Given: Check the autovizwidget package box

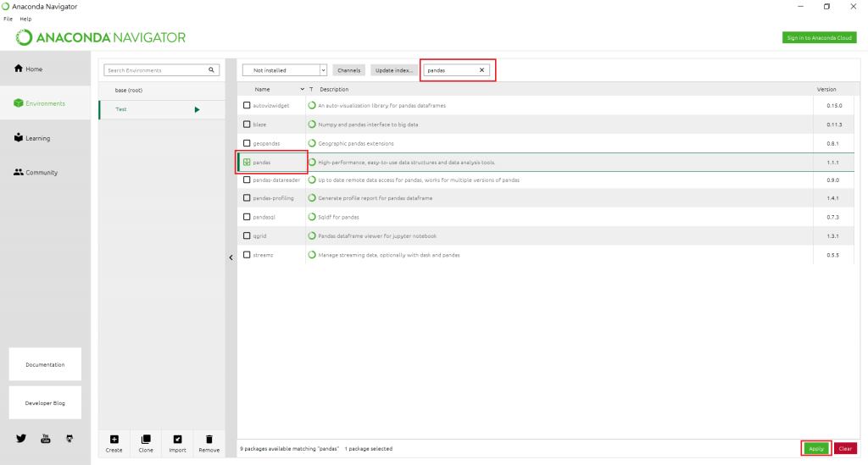Looking at the screenshot, I should (247, 105).
